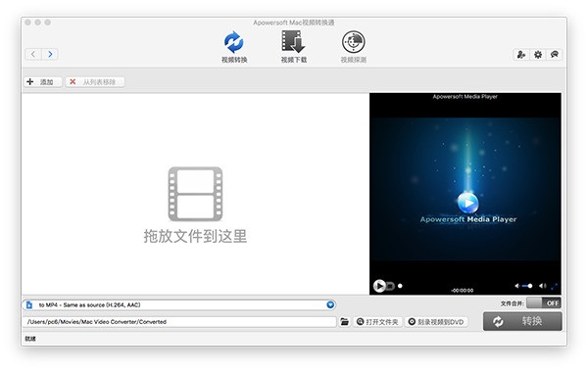588x371 pixels.
Task: Adjust the volume slider knob
Action: [x=530, y=286]
